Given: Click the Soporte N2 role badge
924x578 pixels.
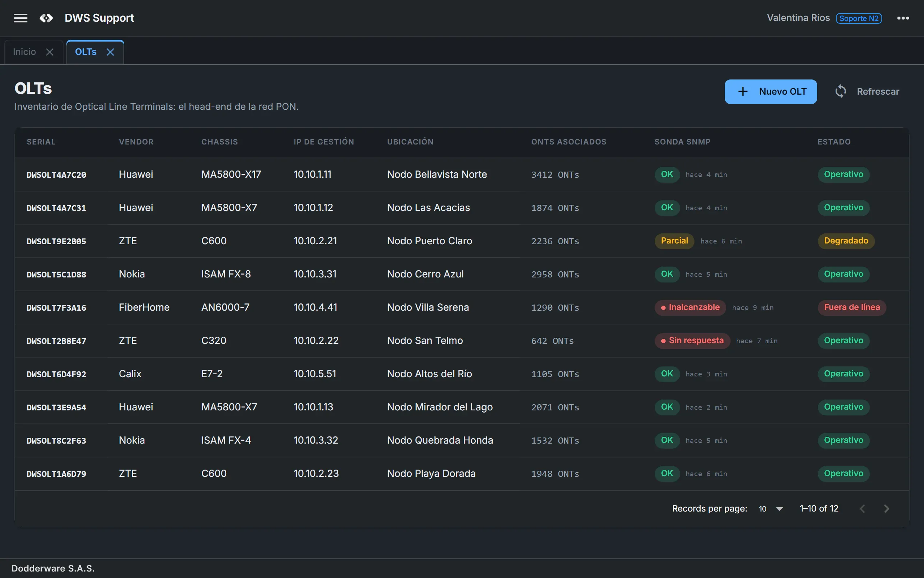Looking at the screenshot, I should [x=859, y=18].
